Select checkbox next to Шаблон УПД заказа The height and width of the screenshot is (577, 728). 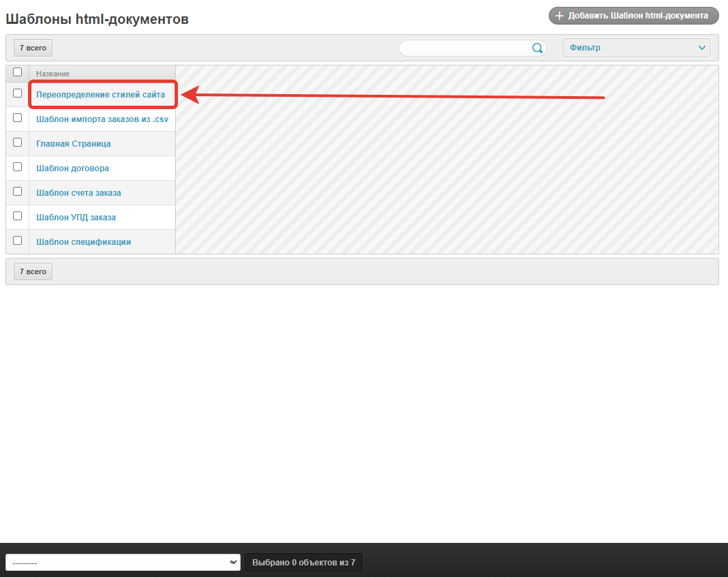coord(18,216)
